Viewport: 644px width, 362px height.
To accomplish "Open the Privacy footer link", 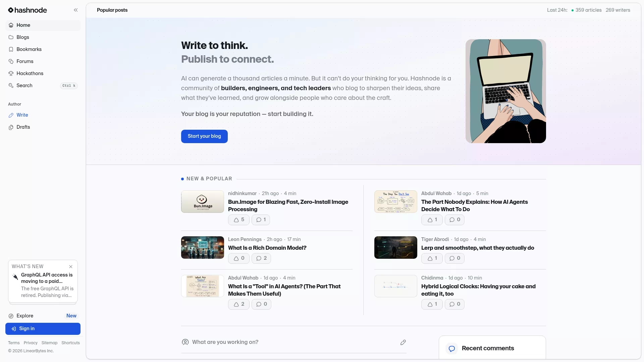I will (31, 343).
